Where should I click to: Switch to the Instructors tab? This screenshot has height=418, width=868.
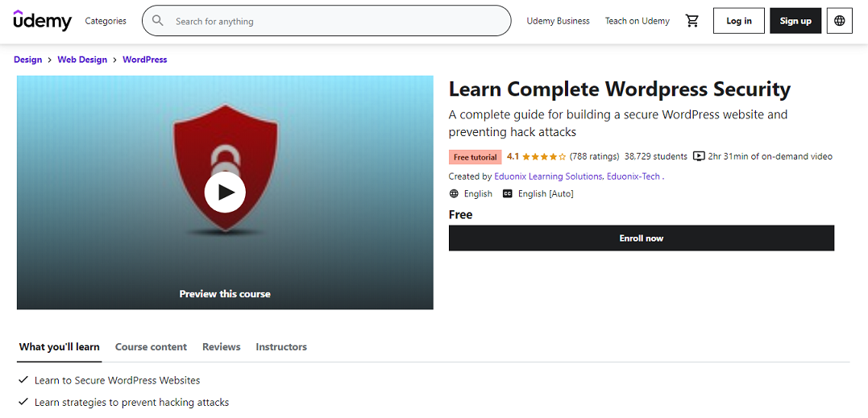tap(281, 347)
